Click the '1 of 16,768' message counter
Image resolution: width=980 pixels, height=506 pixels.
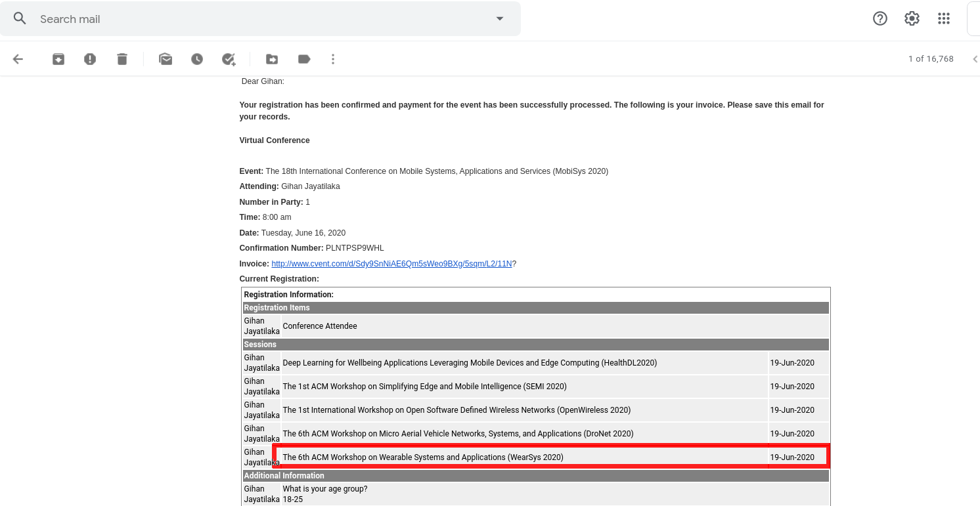click(x=931, y=59)
